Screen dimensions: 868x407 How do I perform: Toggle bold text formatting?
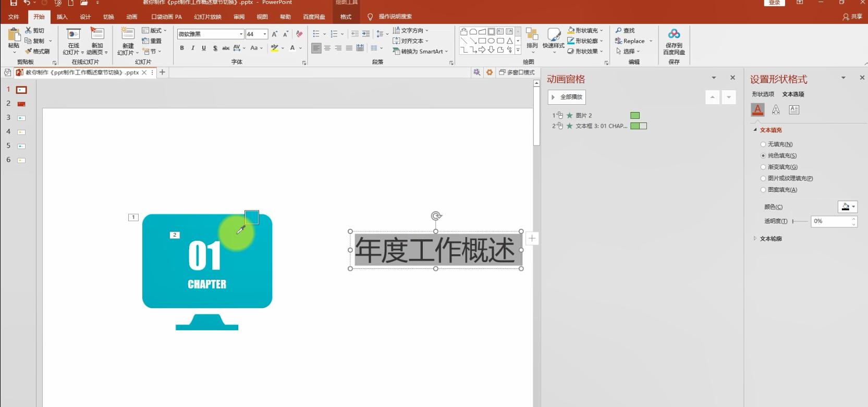182,48
